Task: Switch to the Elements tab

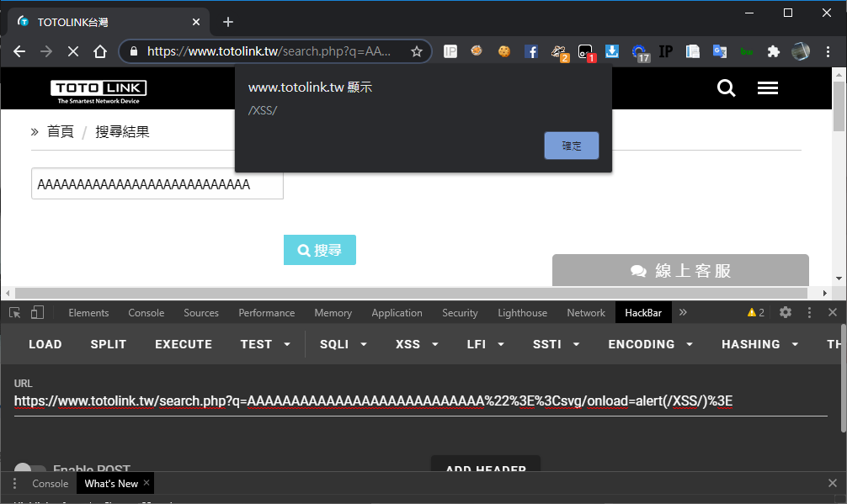Action: pyautogui.click(x=88, y=312)
